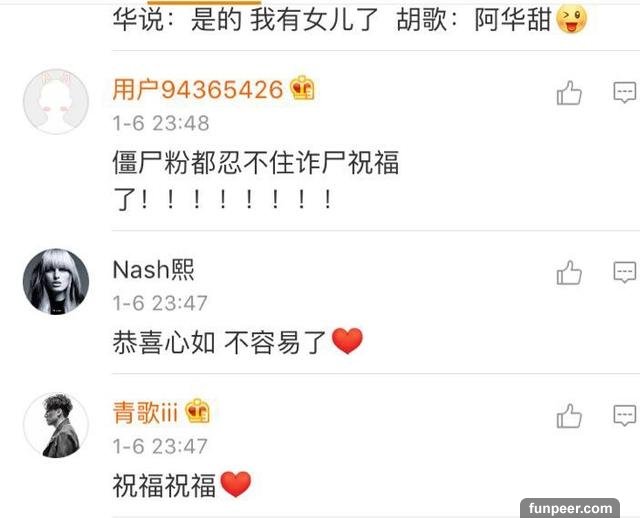Reply to 青歌iii's comment

click(624, 416)
